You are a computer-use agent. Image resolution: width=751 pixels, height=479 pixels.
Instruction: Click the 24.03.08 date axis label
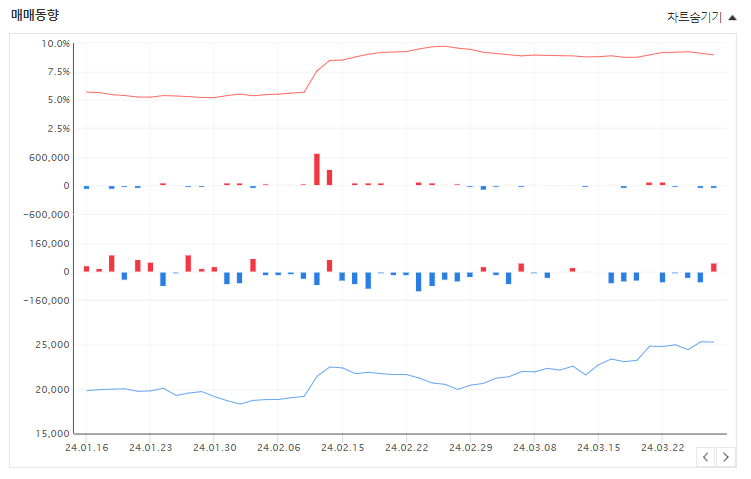[x=535, y=447]
